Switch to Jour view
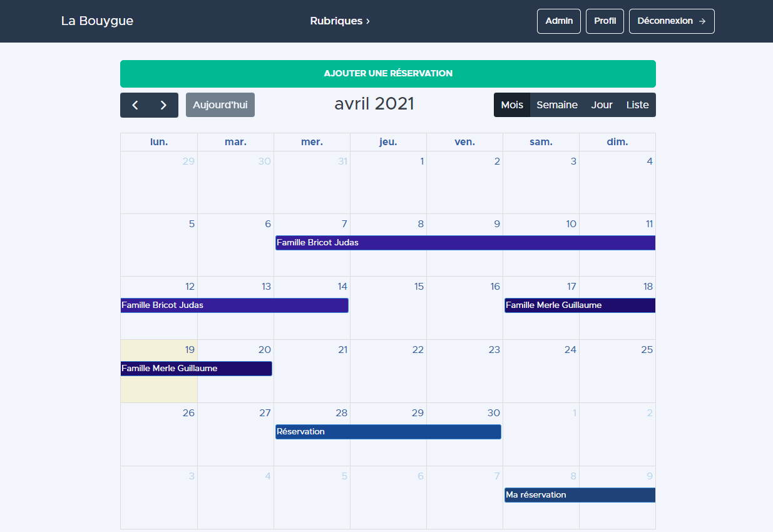The width and height of the screenshot is (773, 532). [602, 105]
